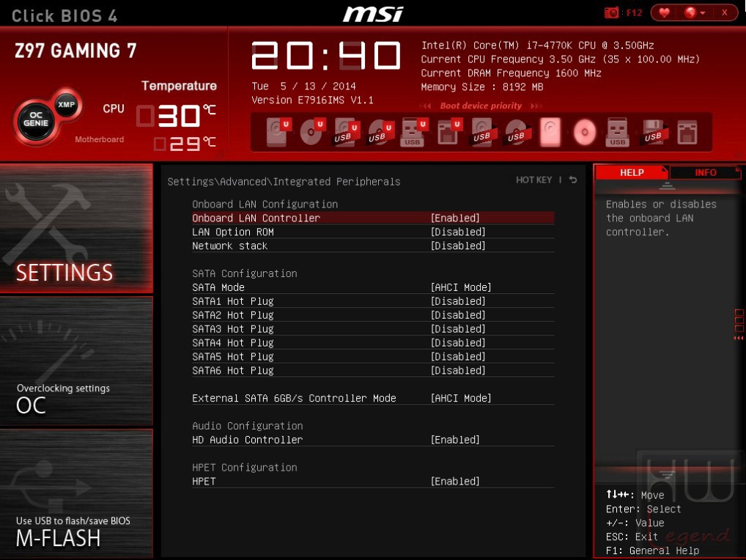Click left arrows beside Boot device priority
Viewport: 746px width, 560px height.
click(x=425, y=106)
